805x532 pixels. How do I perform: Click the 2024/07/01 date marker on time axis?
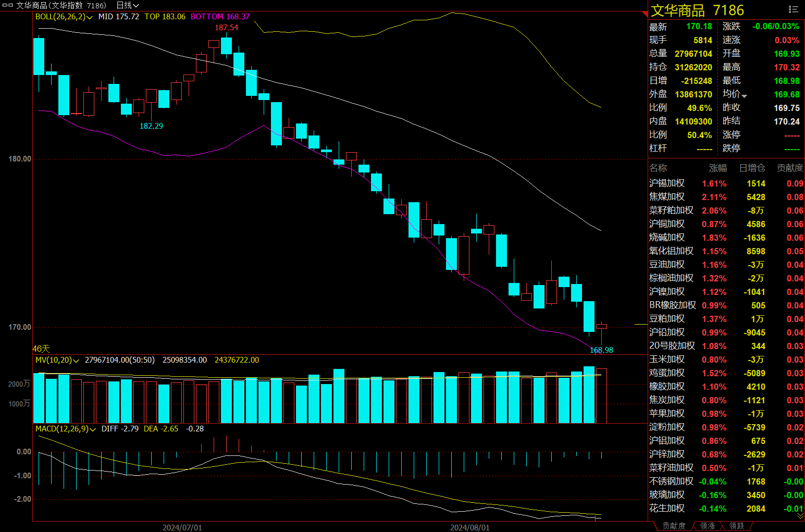tap(182, 527)
